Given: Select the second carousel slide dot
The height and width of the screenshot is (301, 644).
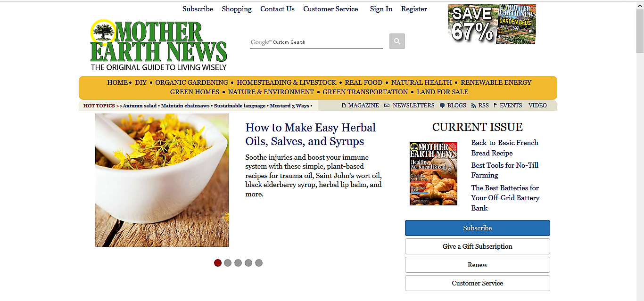Looking at the screenshot, I should coord(228,263).
